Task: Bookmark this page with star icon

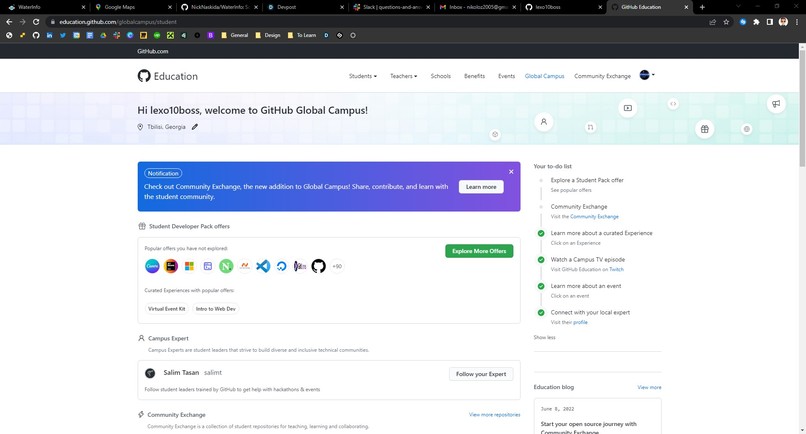Action: click(x=726, y=22)
